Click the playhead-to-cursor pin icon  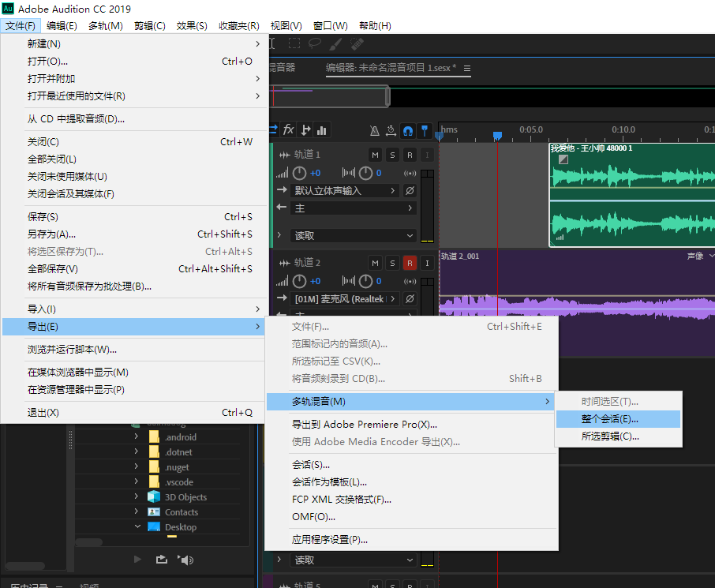[x=425, y=131]
